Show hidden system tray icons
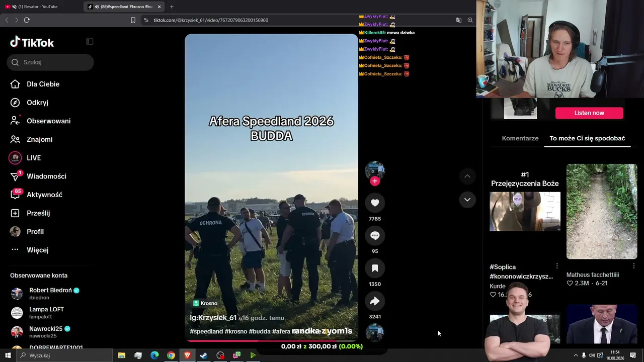The height and width of the screenshot is (362, 644). (x=576, y=355)
